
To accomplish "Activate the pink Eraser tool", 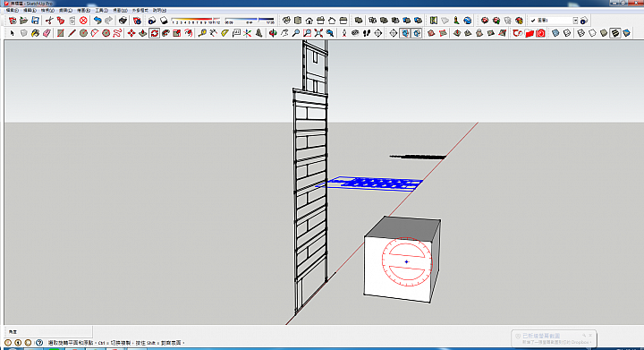I will pos(47,33).
